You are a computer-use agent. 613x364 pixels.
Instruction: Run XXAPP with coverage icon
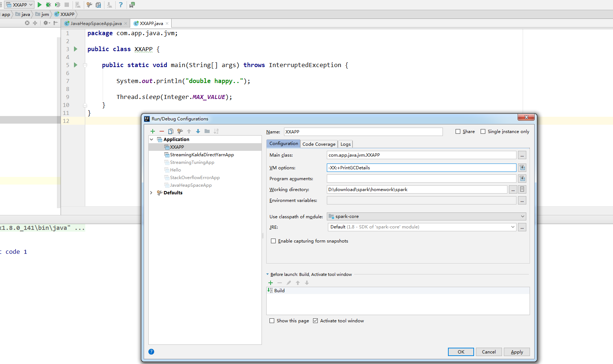click(58, 5)
